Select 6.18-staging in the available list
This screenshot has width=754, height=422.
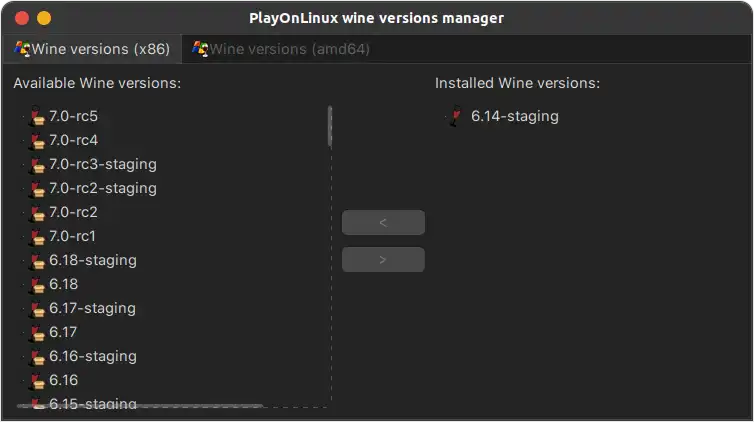(x=93, y=261)
